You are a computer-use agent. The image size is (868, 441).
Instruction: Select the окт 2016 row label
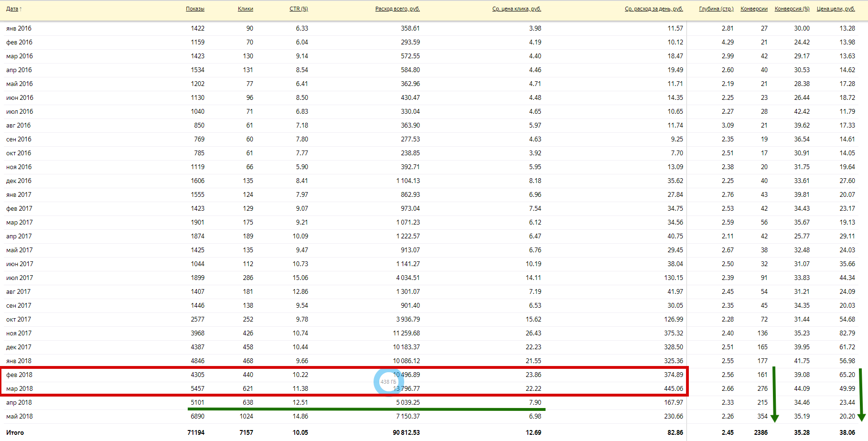pyautogui.click(x=19, y=153)
